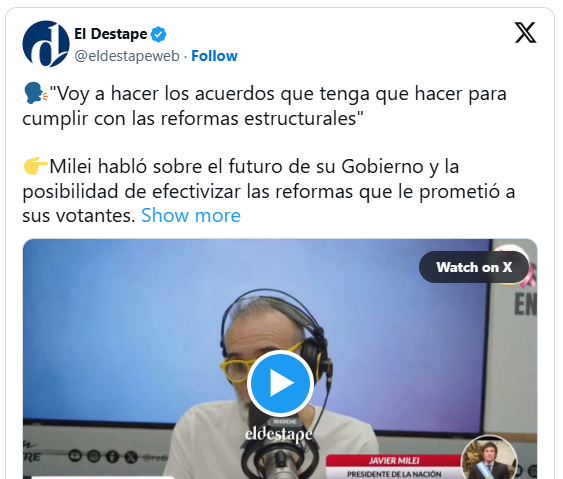
Task: Click the X icon in video overlay
Action: click(x=131, y=457)
